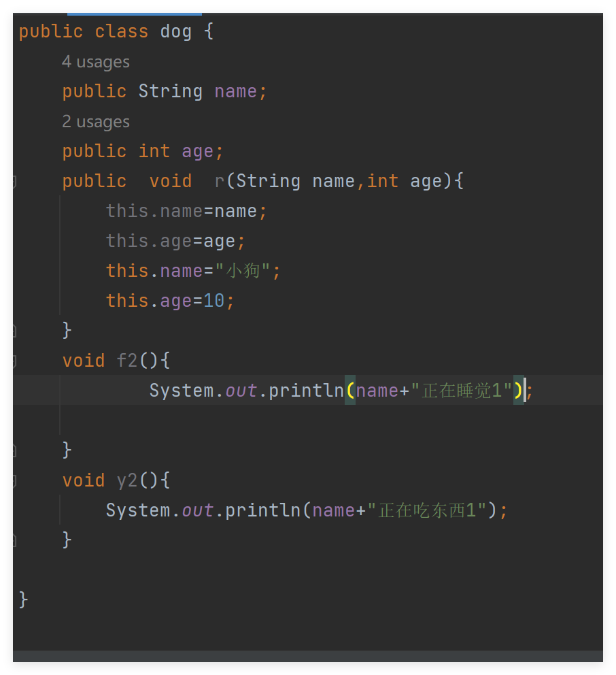Click the line 'this.name=name;'
The height and width of the screenshot is (675, 616).
point(186,212)
